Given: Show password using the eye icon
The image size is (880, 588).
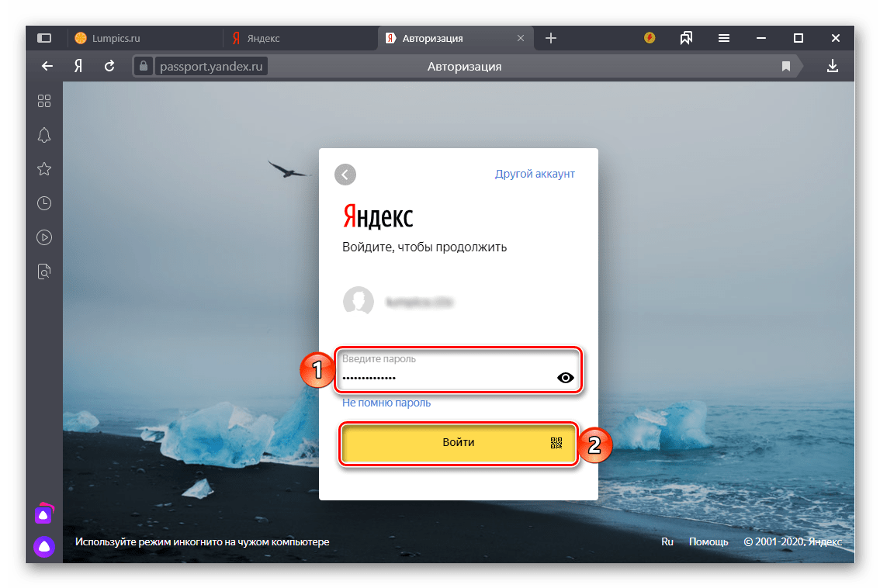Looking at the screenshot, I should tap(565, 378).
